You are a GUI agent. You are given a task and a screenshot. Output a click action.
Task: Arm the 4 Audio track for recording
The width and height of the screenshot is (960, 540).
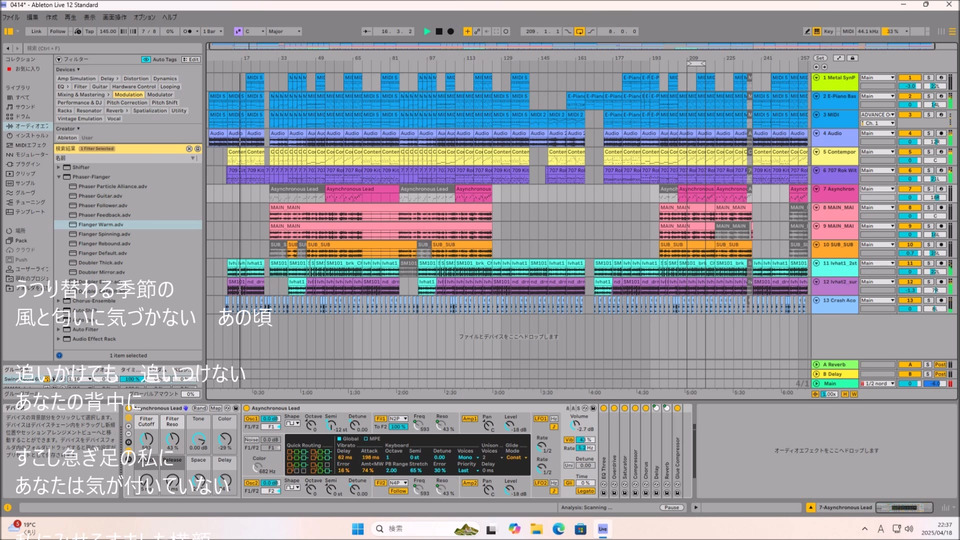941,133
